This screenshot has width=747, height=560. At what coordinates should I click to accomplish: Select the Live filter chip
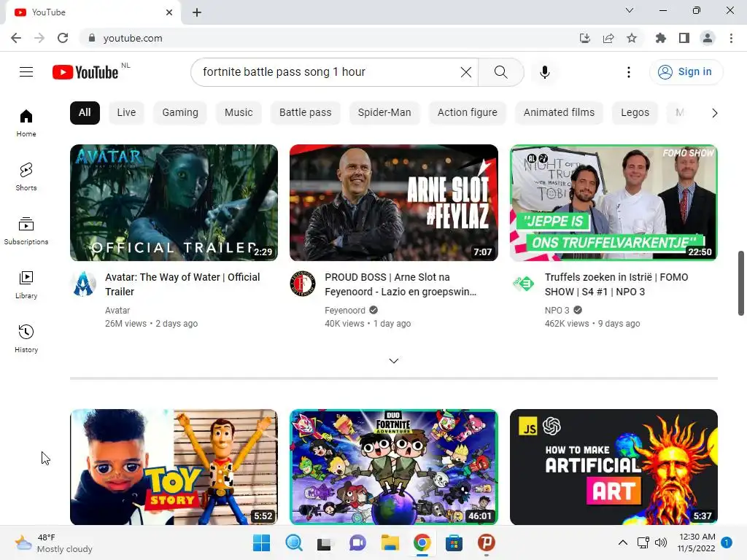pos(126,113)
